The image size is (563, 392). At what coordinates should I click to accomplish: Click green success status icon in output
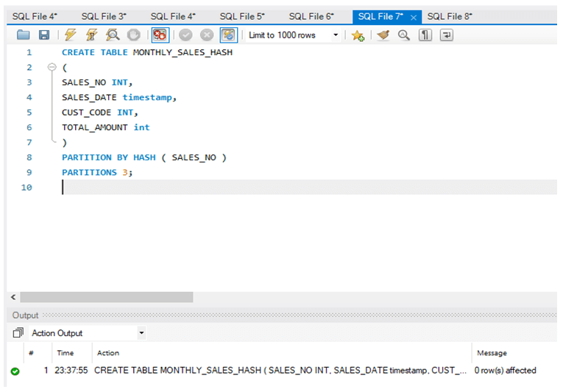[15, 371]
